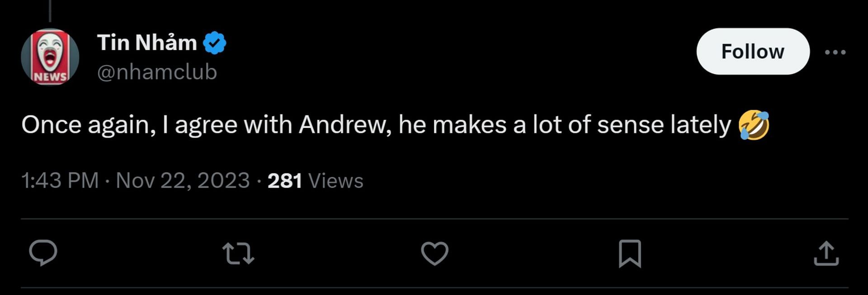Open the reply speech bubble icon

pos(43,253)
